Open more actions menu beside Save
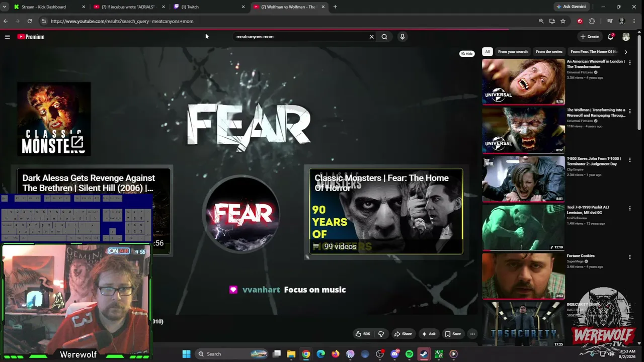This screenshot has height=362, width=644. click(472, 334)
